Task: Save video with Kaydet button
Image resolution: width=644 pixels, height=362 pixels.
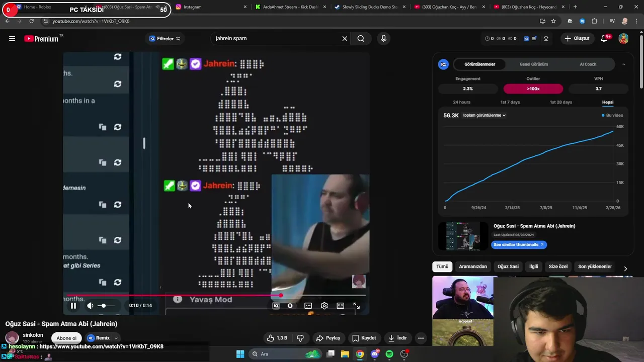Action: (364, 338)
